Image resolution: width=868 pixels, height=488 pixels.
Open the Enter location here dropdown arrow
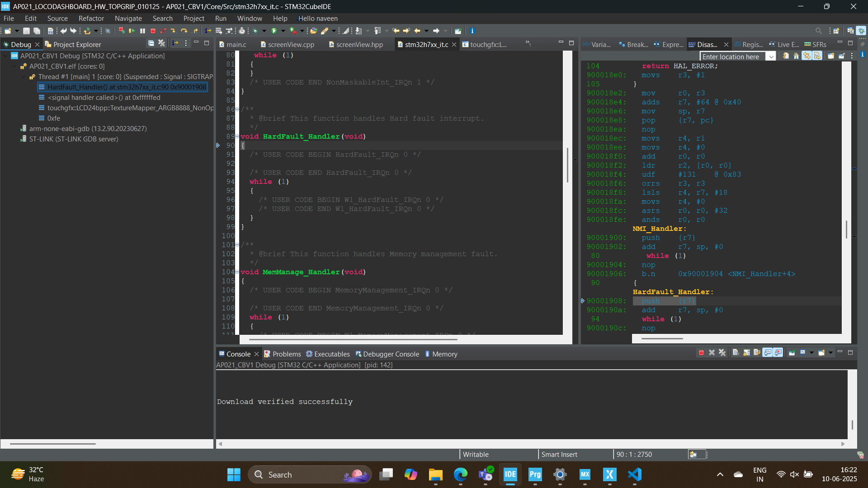click(771, 56)
